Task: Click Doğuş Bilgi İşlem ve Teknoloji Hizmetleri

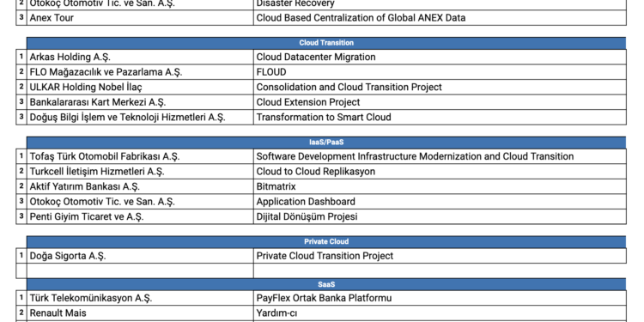Action: (140, 118)
